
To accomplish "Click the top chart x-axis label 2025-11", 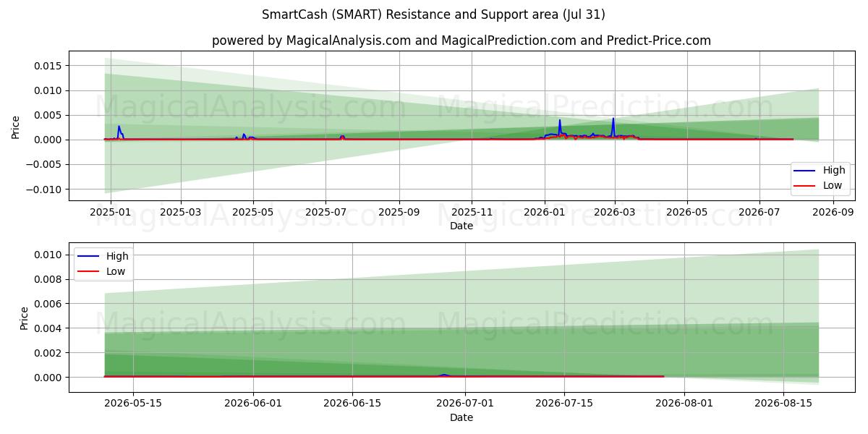I will pyautogui.click(x=472, y=213).
